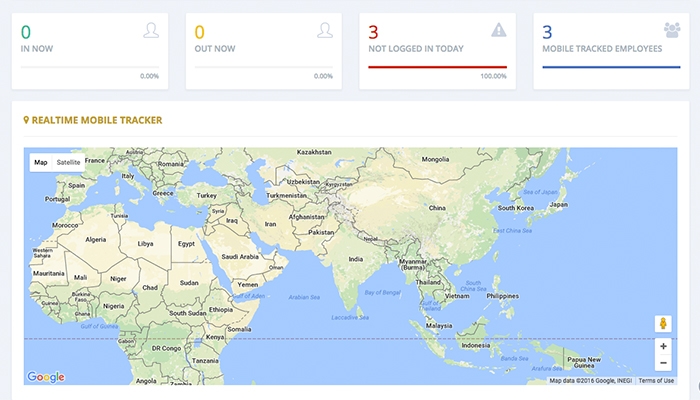Click the Google logo on map
The image size is (700, 400).
coord(46,377)
